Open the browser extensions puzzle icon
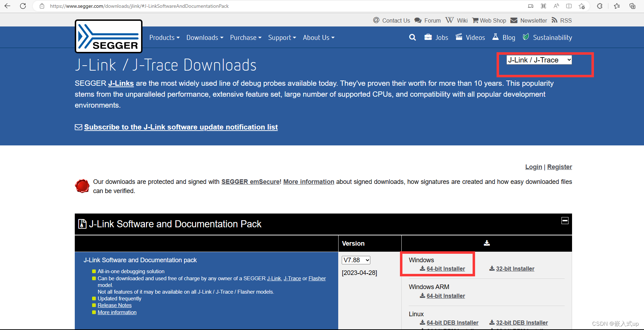 pyautogui.click(x=600, y=6)
